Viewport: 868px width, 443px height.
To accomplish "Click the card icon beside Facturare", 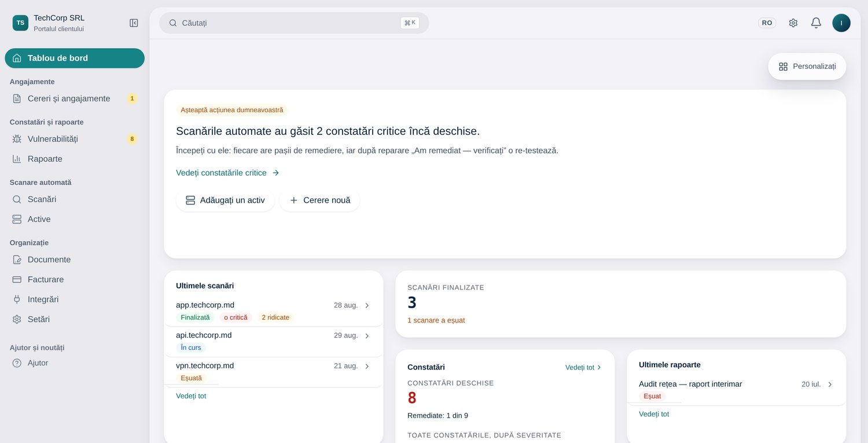I will point(17,279).
